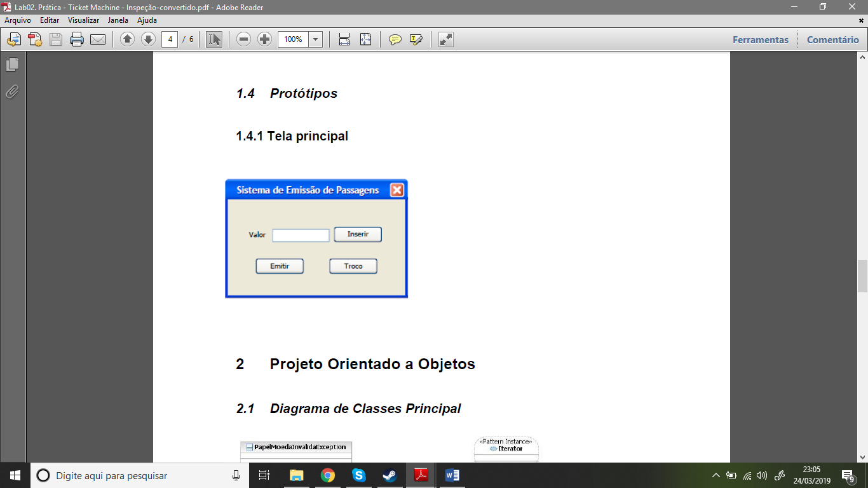This screenshot has height=488, width=868.
Task: Click the Diagrama de Classes Principal heading
Action: pos(365,409)
